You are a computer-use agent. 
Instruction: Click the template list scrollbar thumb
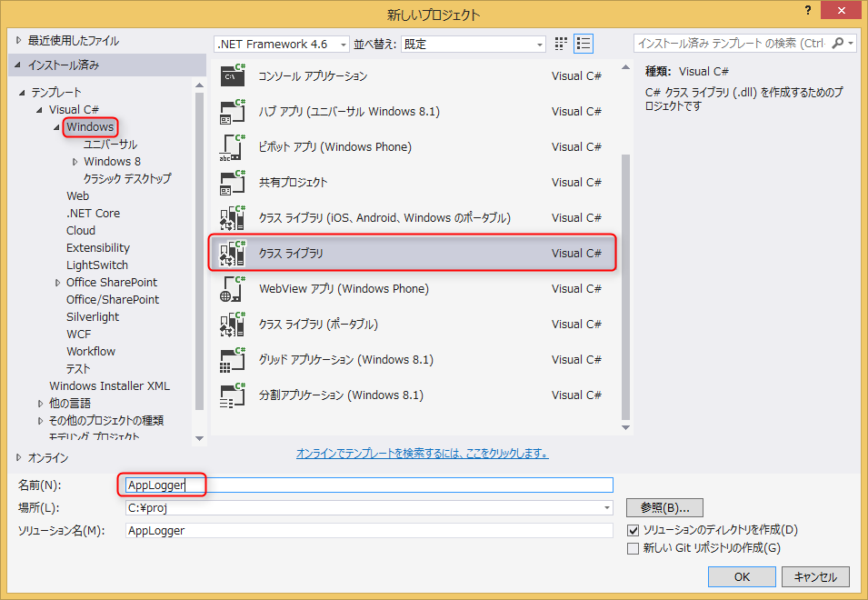[x=625, y=286]
